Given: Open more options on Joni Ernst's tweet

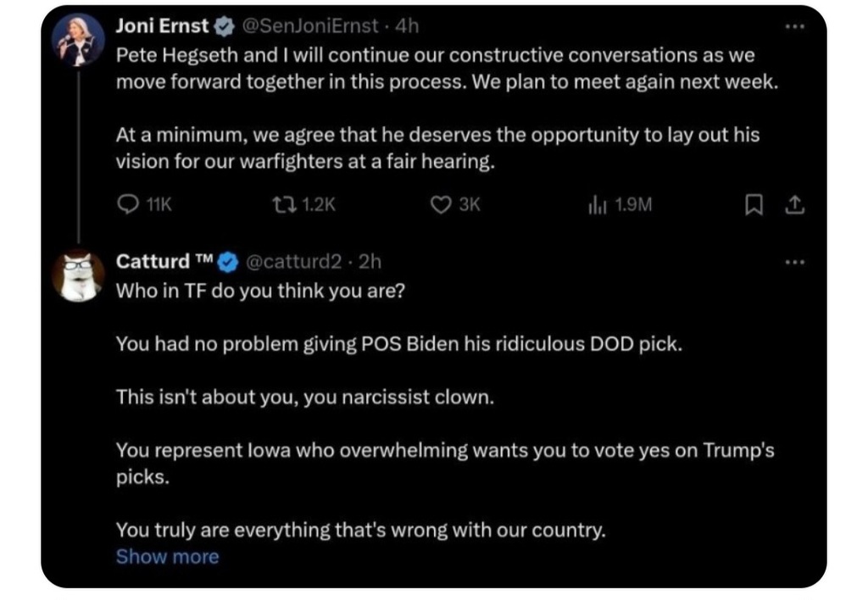Looking at the screenshot, I should pos(794,26).
